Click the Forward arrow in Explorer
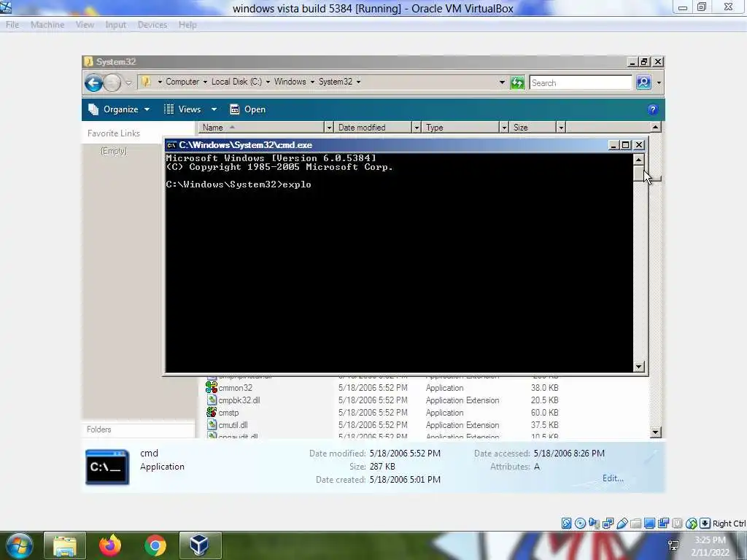Image resolution: width=747 pixels, height=560 pixels. 112,83
